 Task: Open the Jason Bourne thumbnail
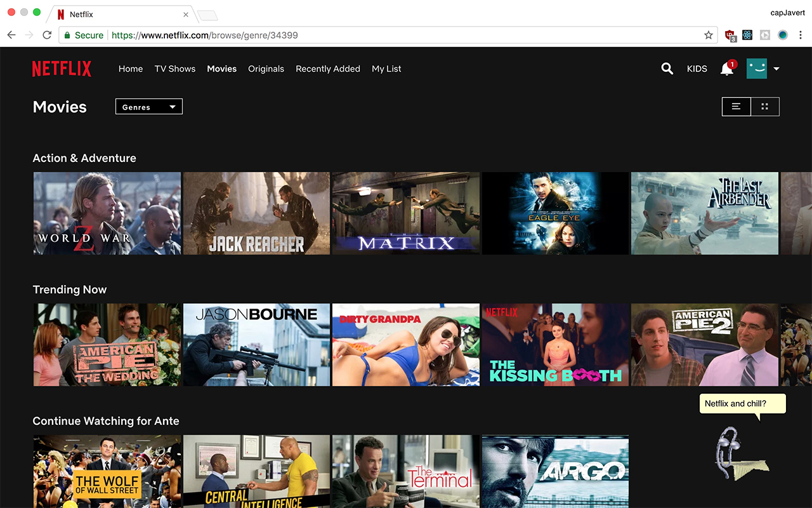[x=256, y=345]
